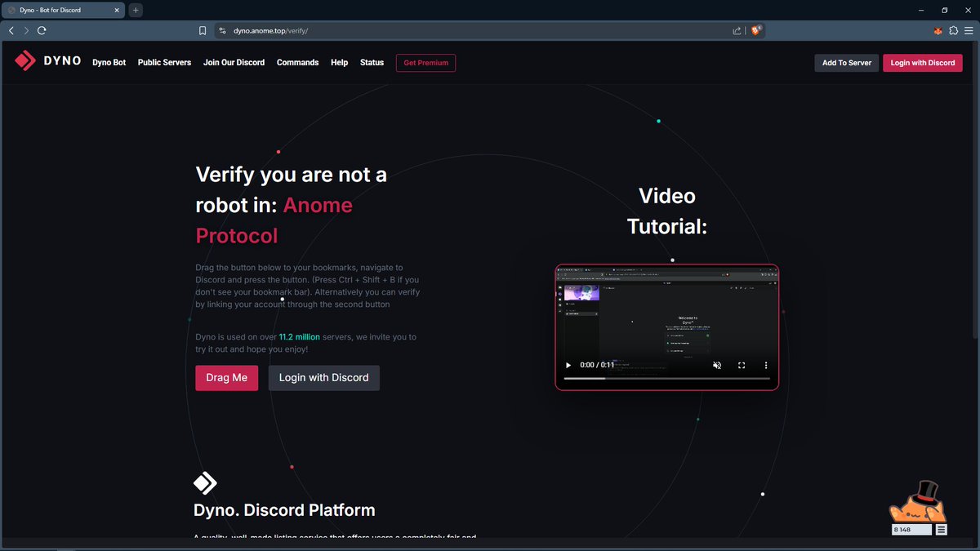Go back using the browser back arrow

(11, 30)
